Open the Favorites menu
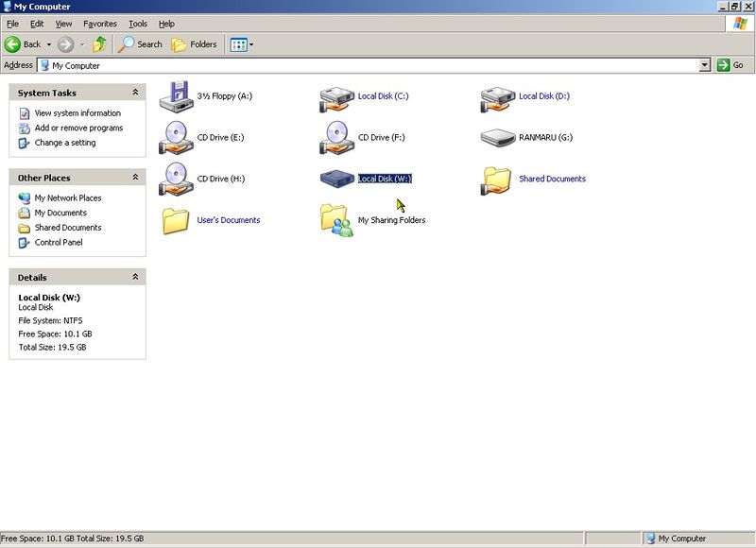The image size is (756, 548). tap(100, 24)
